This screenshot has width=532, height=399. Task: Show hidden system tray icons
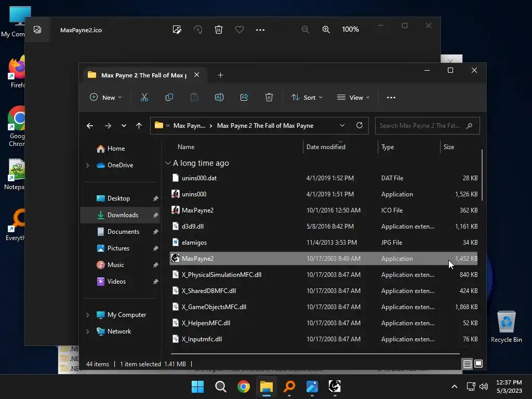click(x=455, y=387)
